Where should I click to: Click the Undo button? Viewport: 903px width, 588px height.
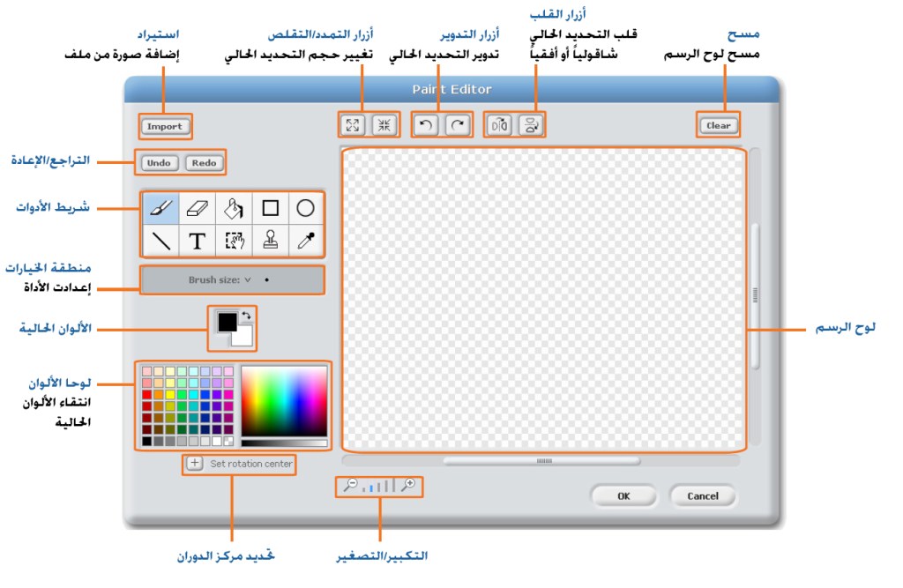click(x=159, y=163)
